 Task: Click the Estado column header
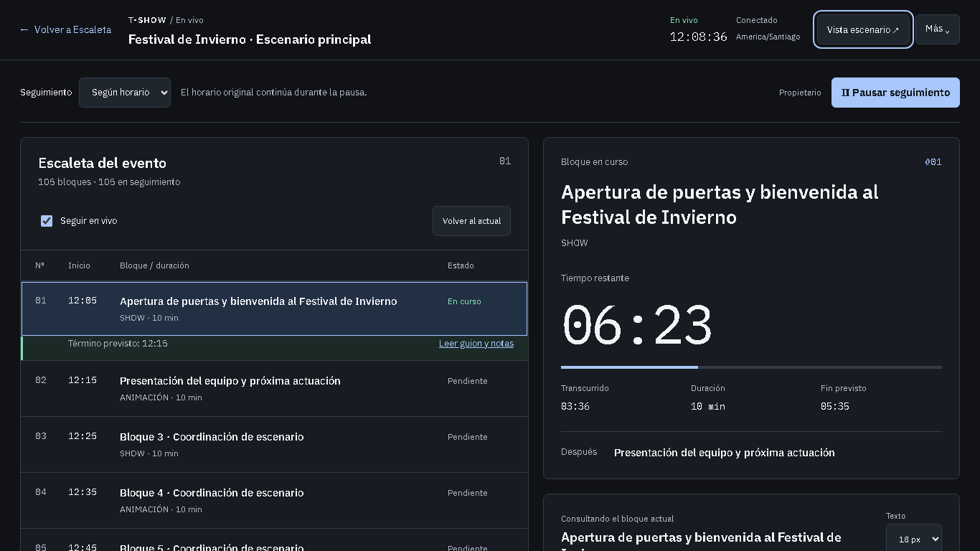[x=461, y=265]
